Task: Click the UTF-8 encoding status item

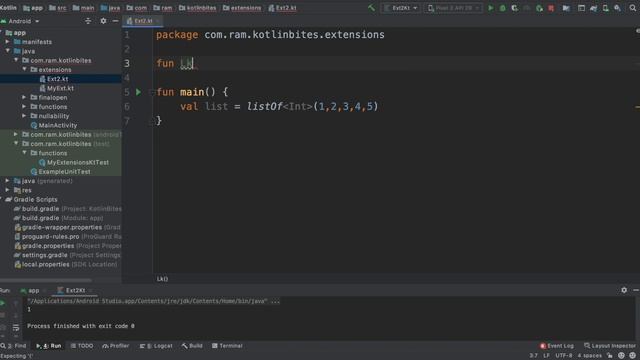Action: tap(563, 356)
